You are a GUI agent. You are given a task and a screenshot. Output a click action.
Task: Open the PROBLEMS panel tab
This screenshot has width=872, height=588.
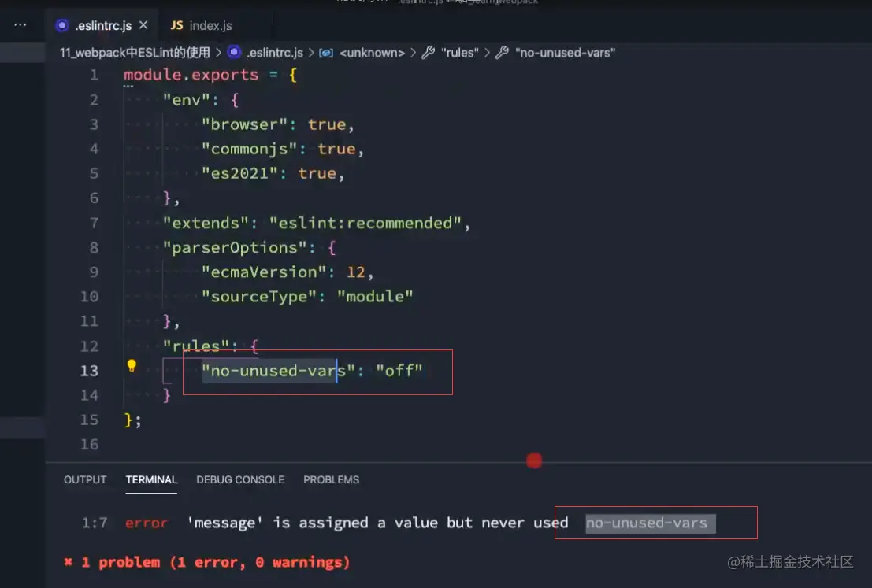coord(331,479)
